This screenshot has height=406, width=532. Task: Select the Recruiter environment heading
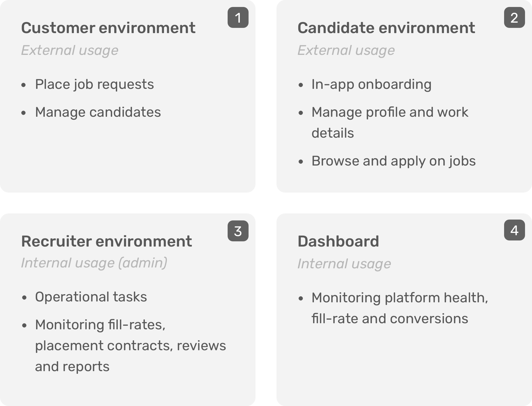point(106,241)
